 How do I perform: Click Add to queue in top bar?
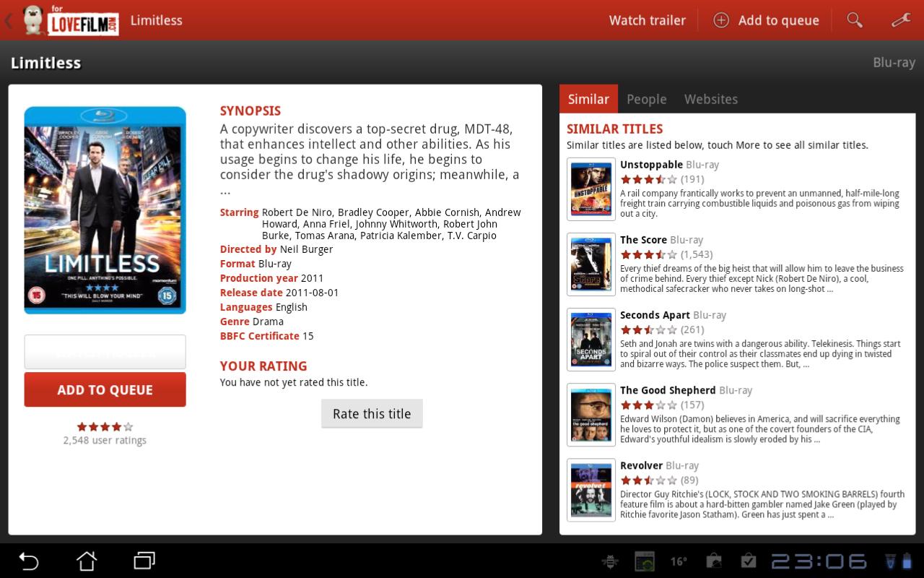pos(766,20)
